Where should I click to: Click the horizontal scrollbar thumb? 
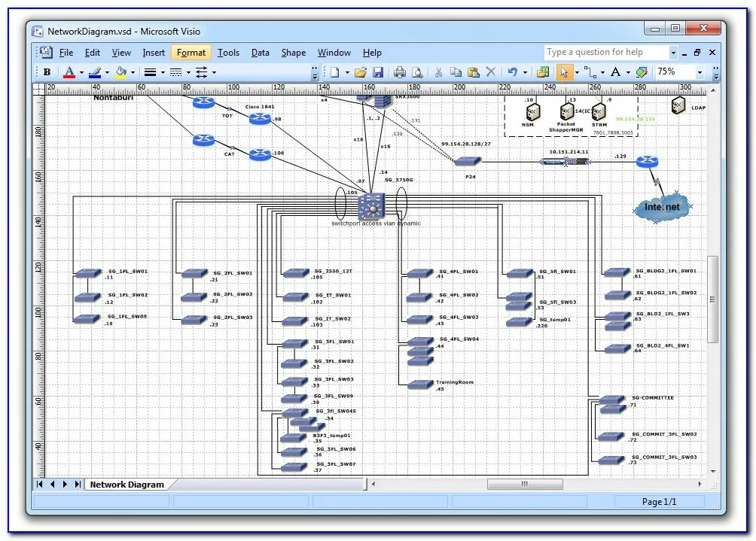click(x=525, y=484)
